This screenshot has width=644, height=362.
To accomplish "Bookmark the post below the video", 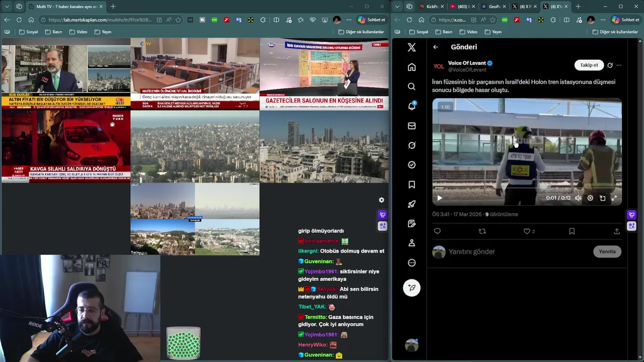I will (x=572, y=231).
